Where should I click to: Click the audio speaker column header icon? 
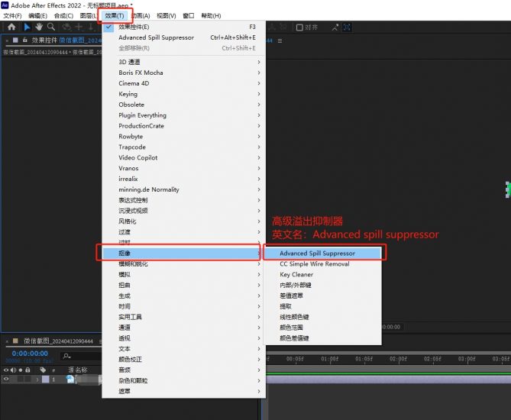coord(13,370)
